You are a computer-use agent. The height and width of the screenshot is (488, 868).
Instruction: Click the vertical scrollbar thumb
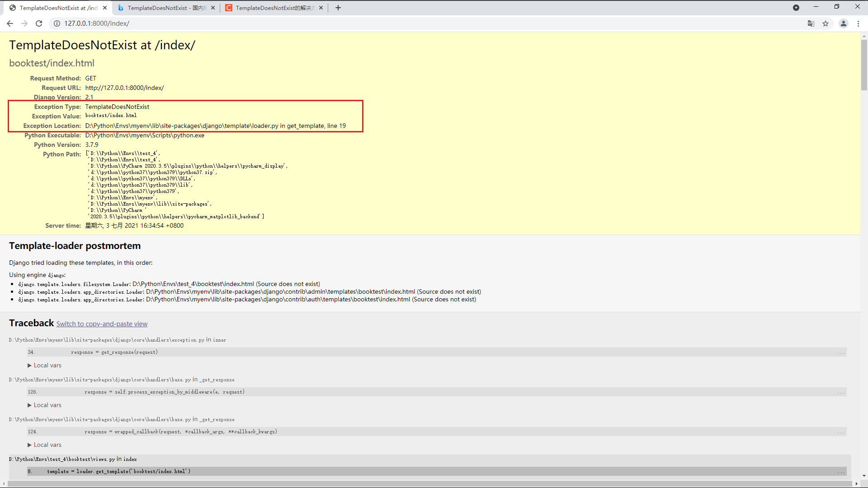click(864, 66)
